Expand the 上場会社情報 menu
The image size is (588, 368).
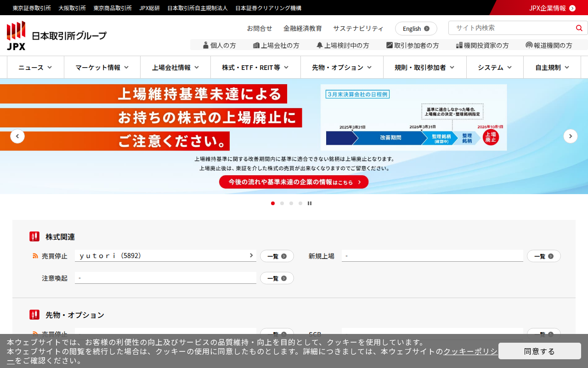tap(175, 67)
